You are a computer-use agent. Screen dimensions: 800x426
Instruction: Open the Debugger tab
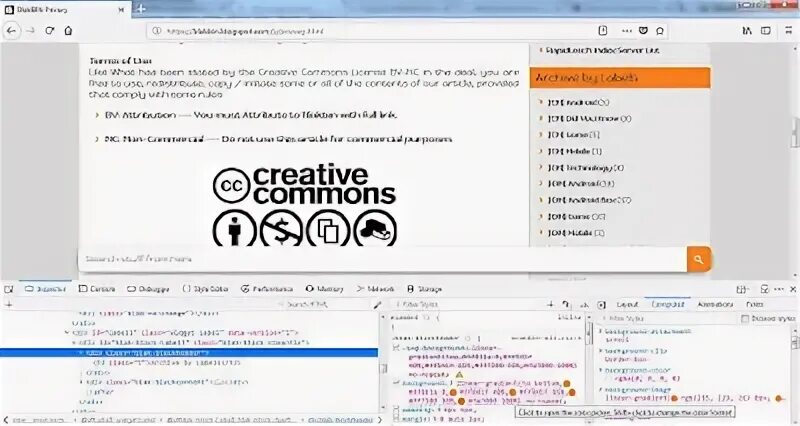pyautogui.click(x=148, y=289)
